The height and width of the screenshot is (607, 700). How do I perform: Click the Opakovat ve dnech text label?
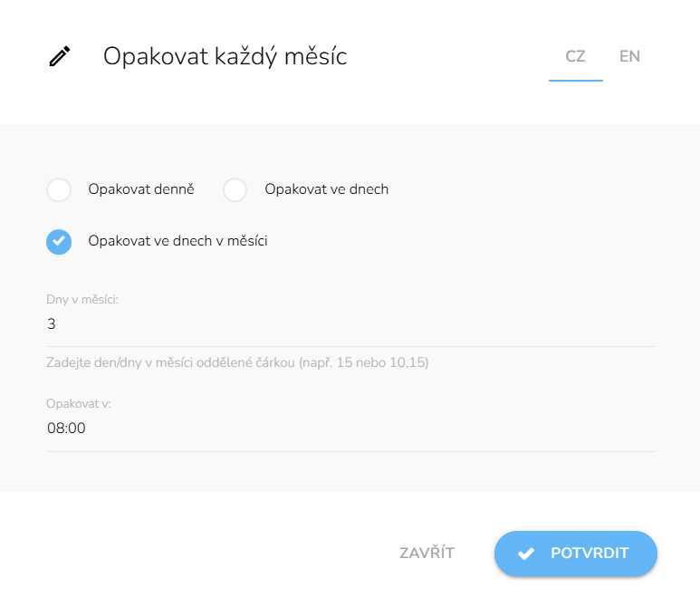click(x=326, y=189)
